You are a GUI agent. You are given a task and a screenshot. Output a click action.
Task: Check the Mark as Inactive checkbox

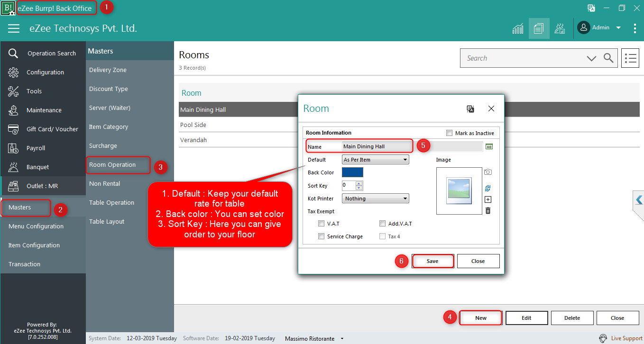pos(450,133)
